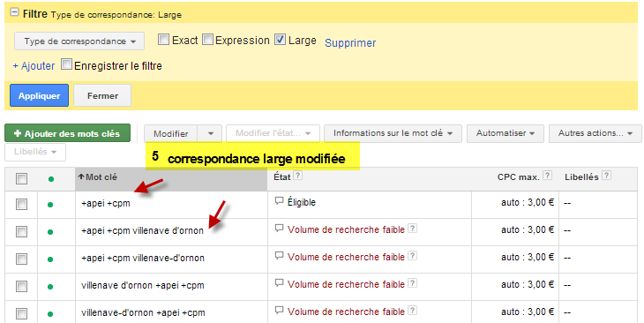The width and height of the screenshot is (644, 323).
Task: Uncheck the Large match type checkbox
Action: [281, 40]
